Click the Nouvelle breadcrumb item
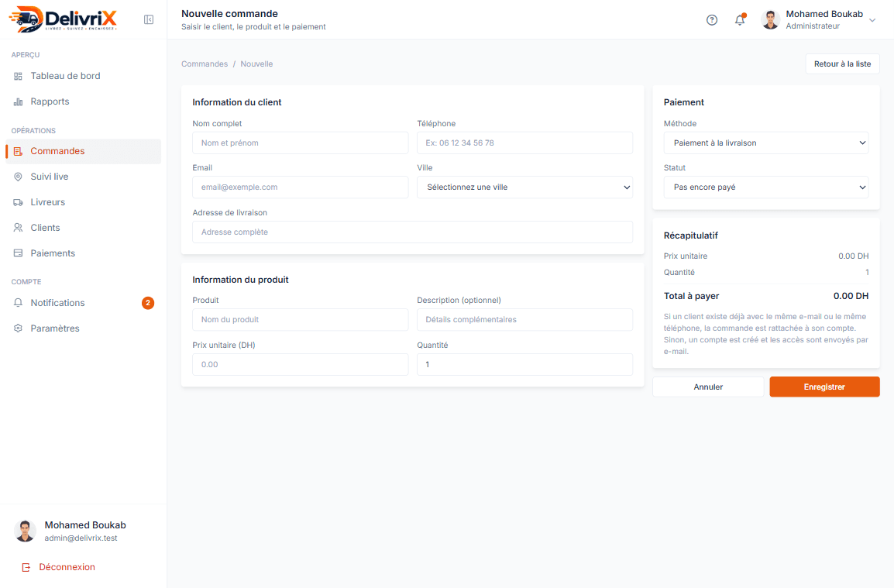The width and height of the screenshot is (894, 588). point(256,64)
